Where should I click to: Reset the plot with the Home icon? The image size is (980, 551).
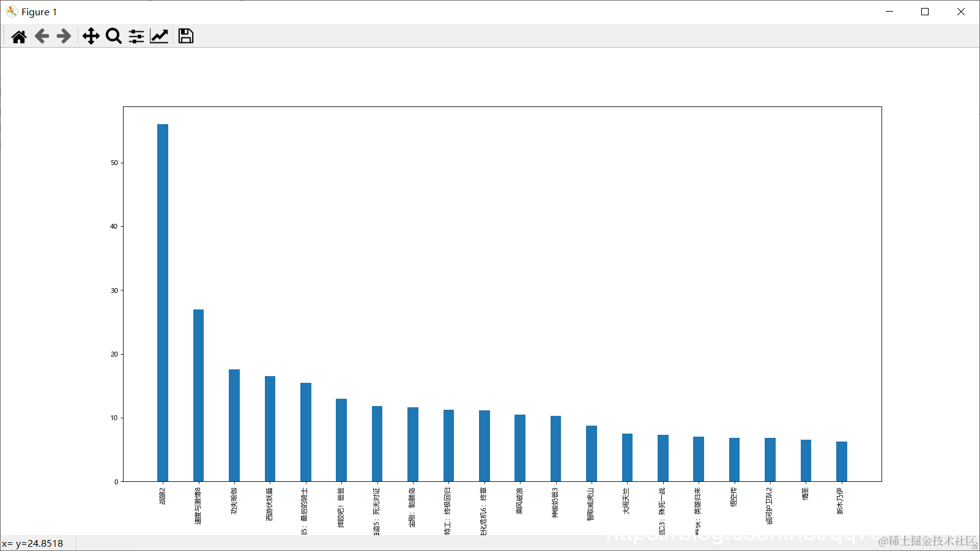(x=19, y=37)
